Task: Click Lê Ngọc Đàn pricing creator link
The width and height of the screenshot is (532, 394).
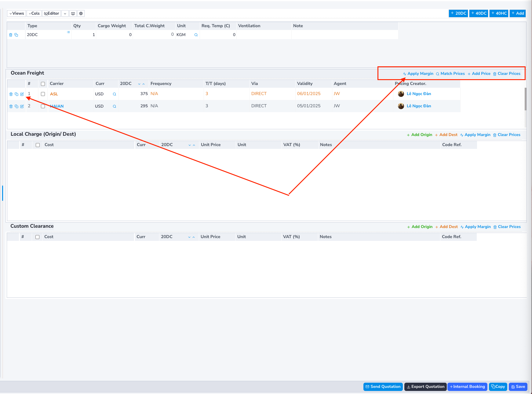Action: point(419,94)
